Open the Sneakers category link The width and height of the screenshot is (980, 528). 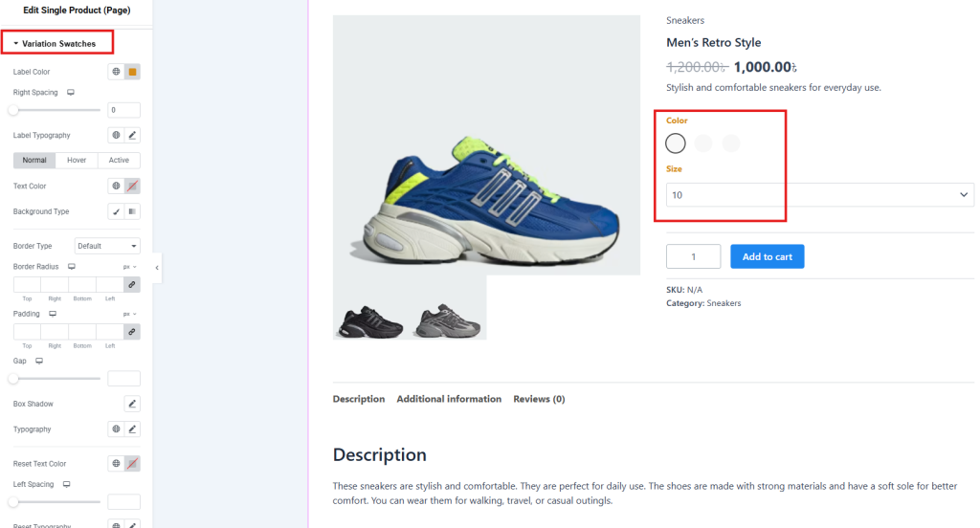724,303
